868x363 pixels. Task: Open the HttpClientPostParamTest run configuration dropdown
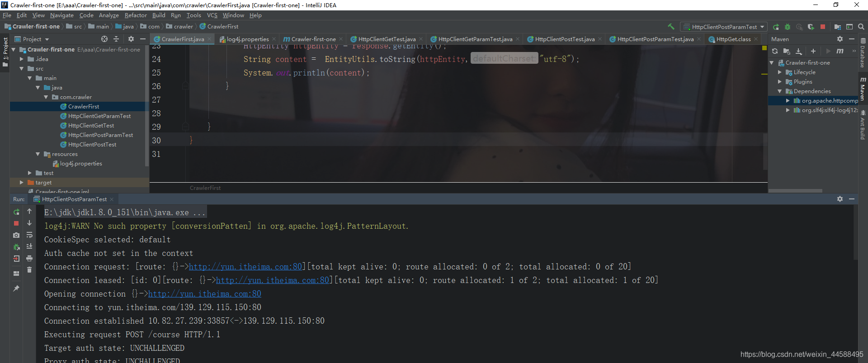[724, 27]
